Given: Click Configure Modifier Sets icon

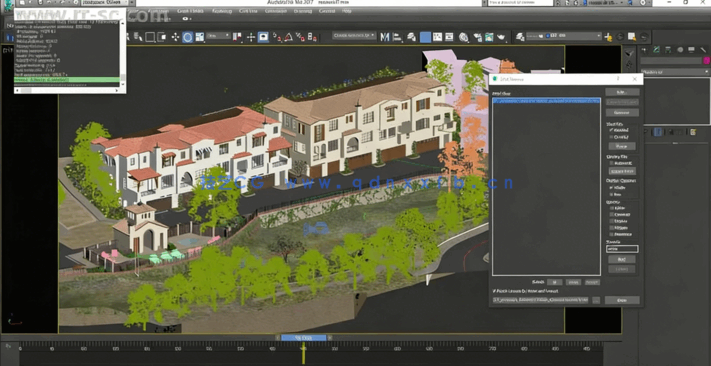Looking at the screenshot, I should coord(693,132).
